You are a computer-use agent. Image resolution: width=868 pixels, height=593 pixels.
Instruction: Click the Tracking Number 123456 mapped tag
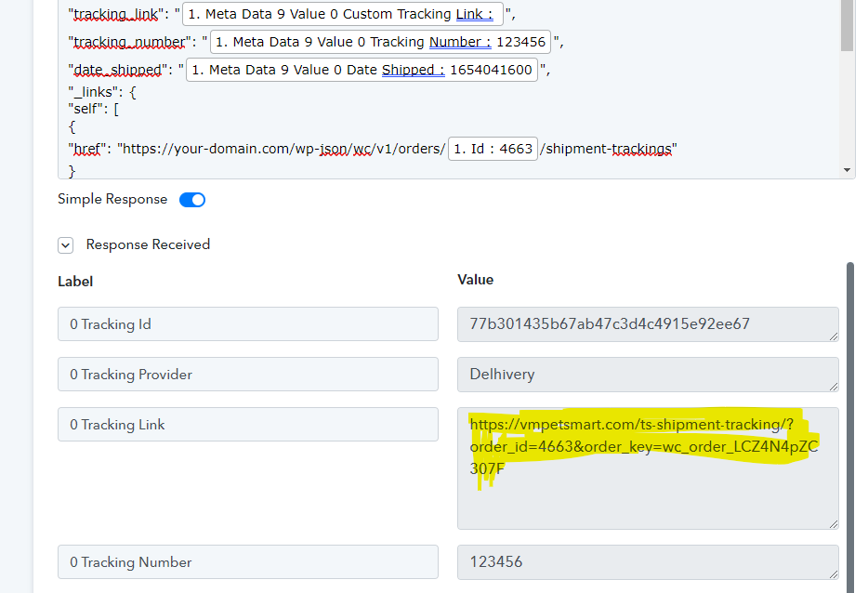380,42
